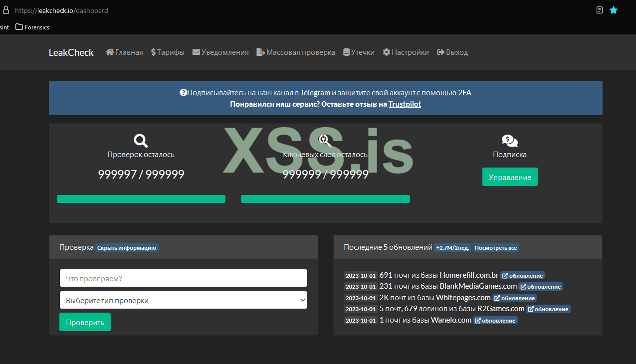Open обновление link for BlankMediaGames.com

point(541,287)
